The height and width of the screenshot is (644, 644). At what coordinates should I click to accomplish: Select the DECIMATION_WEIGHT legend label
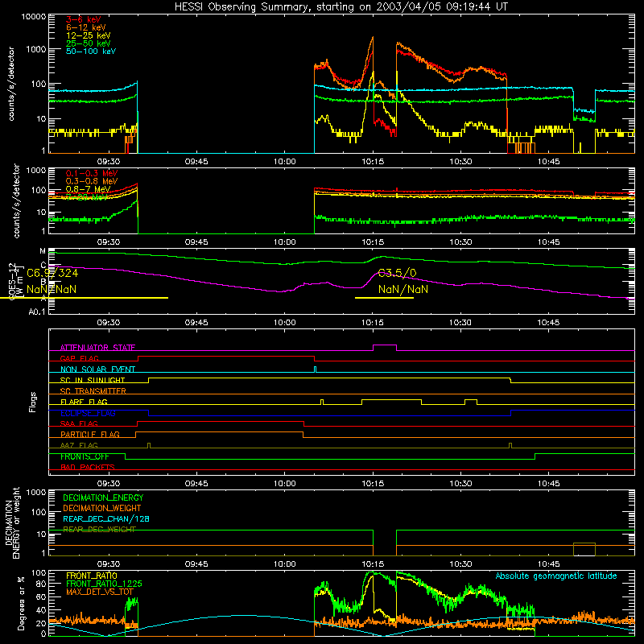(x=102, y=508)
